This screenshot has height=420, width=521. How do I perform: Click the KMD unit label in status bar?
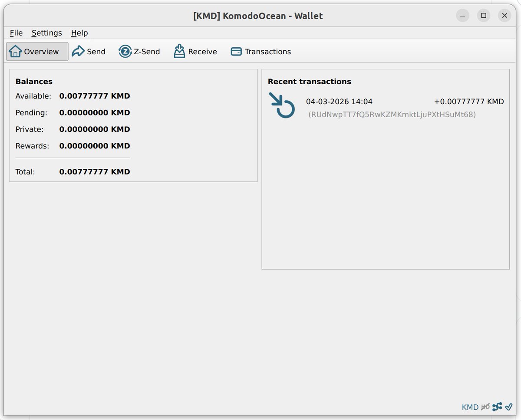pos(470,407)
